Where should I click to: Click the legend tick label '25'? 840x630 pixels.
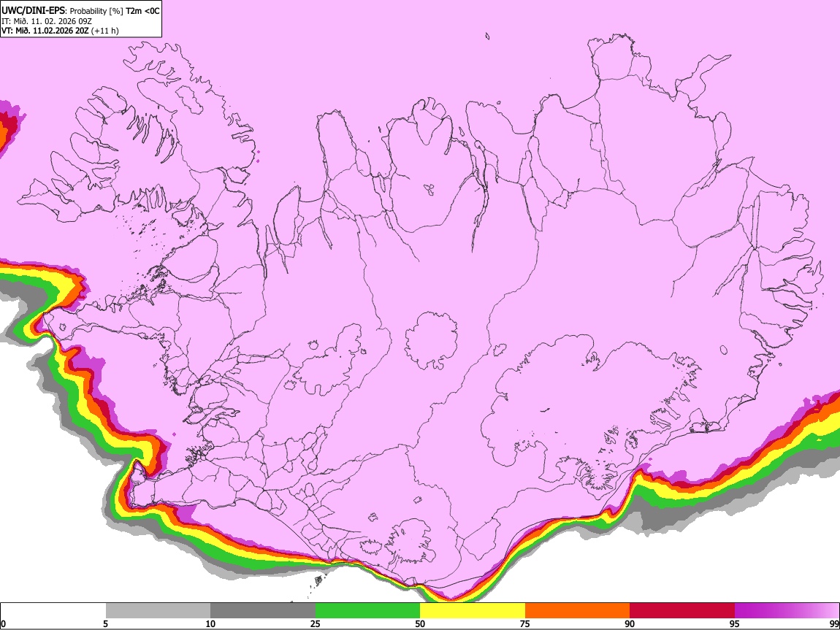[x=316, y=624]
